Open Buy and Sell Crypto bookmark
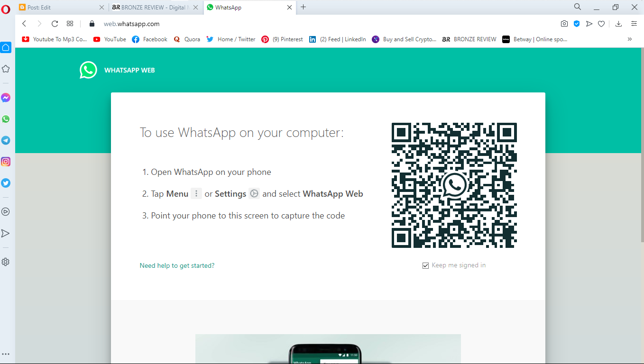Image resolution: width=644 pixels, height=364 pixels. pos(404,39)
